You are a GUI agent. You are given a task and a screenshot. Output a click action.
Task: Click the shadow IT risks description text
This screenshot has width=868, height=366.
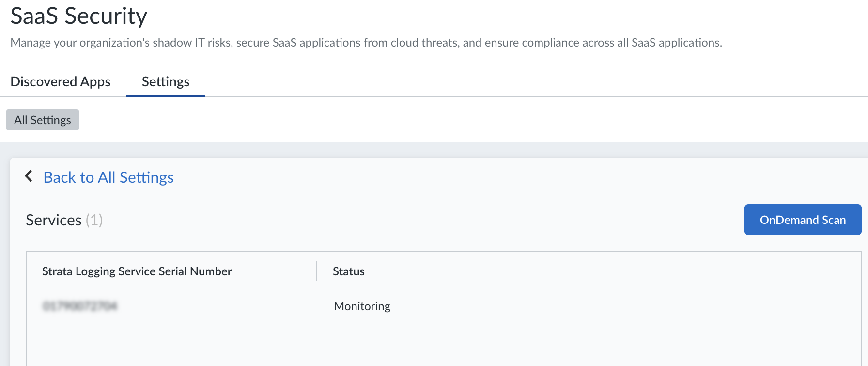coord(366,43)
